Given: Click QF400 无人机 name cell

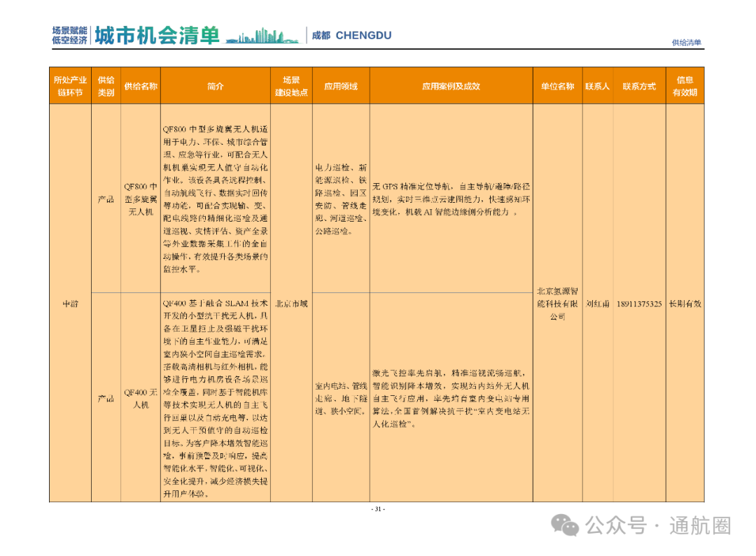Looking at the screenshot, I should 141,399.
